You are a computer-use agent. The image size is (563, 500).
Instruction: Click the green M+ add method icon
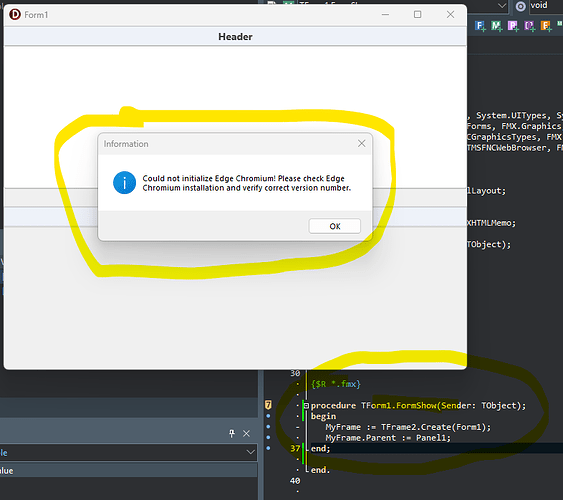point(496,26)
